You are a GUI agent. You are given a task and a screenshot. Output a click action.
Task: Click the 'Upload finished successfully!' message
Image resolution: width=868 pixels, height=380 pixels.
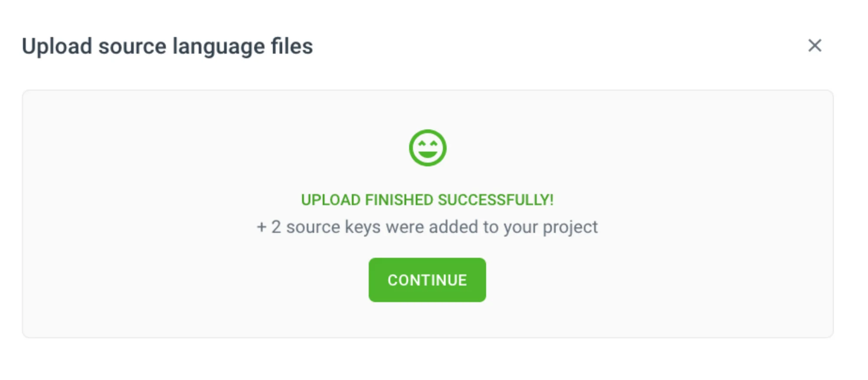(427, 200)
